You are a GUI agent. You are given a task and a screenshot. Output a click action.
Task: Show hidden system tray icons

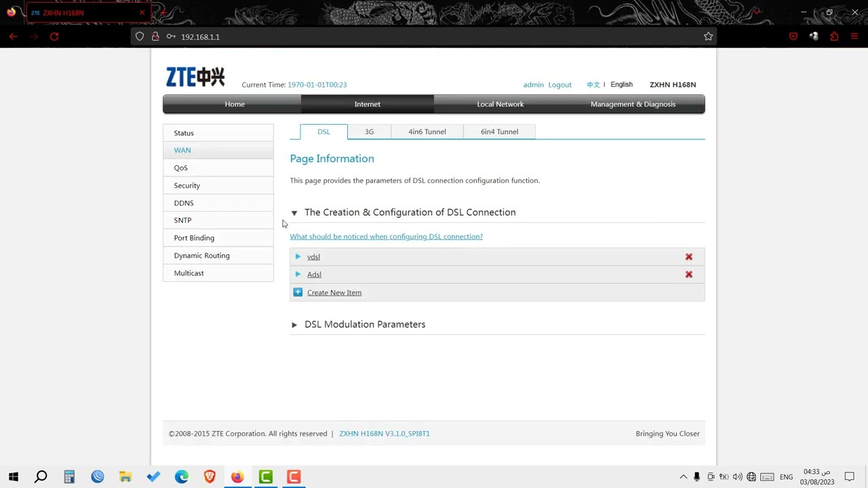683,477
